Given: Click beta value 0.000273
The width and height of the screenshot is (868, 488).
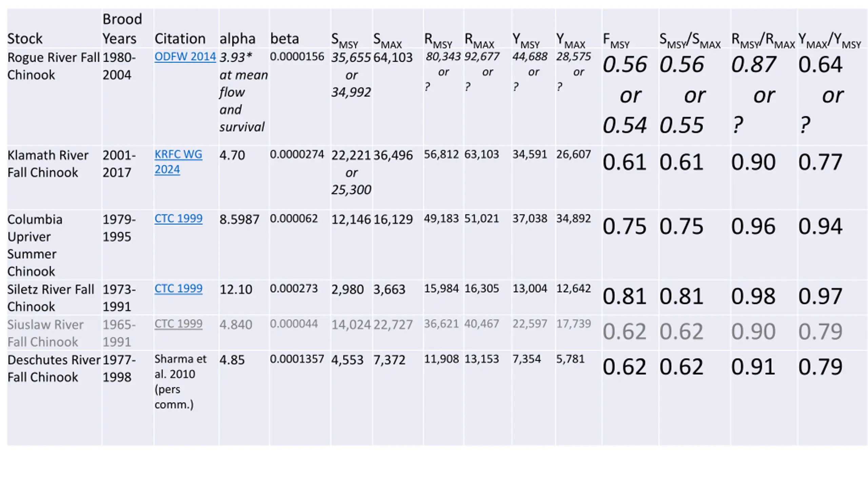Looking at the screenshot, I should coord(294,288).
